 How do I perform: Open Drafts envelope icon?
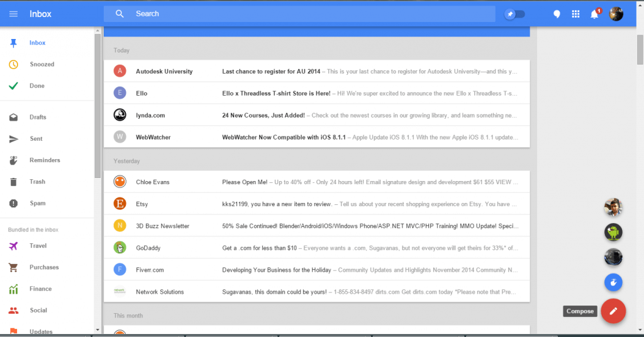[14, 118]
